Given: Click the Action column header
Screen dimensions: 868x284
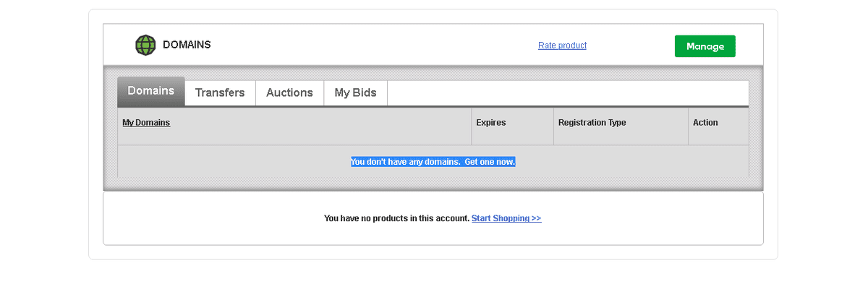Looking at the screenshot, I should point(705,123).
